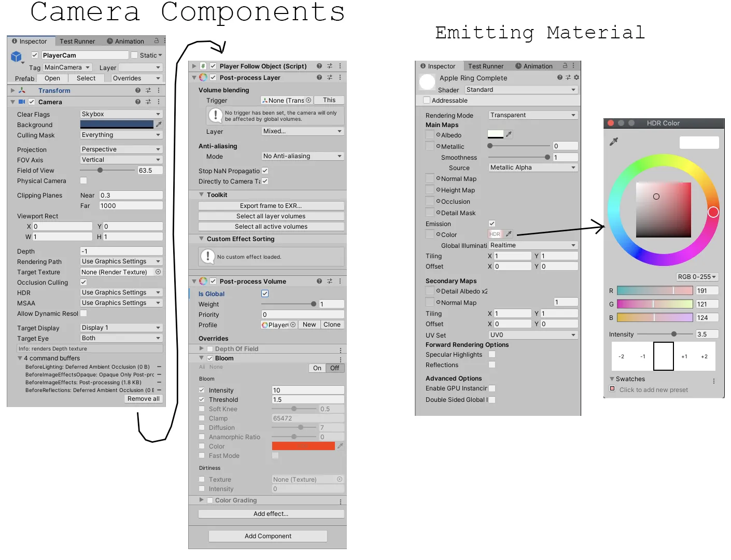Open the Rendering Mode Transparent dropdown
Viewport: 731px width, 560px height.
click(533, 115)
